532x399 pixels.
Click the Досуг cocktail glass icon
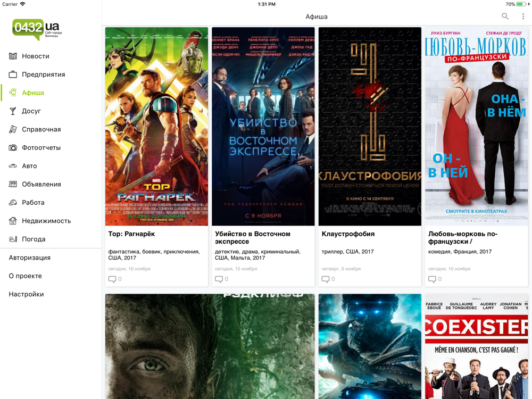(13, 111)
